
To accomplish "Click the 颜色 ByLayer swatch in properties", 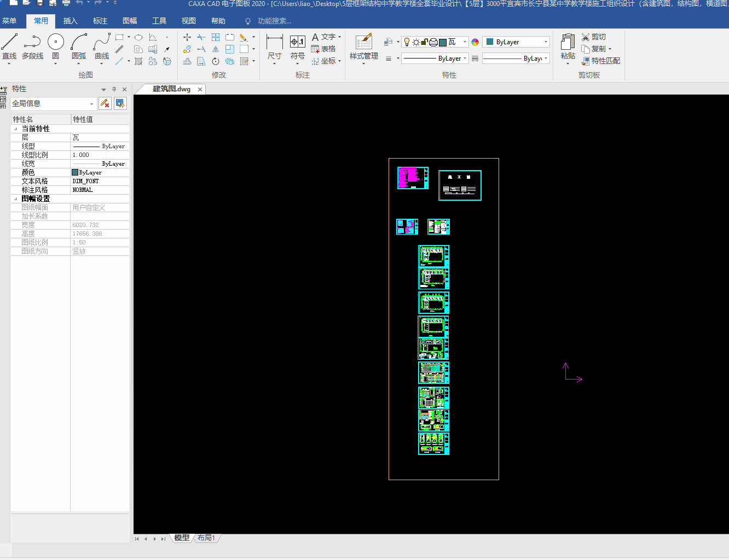I will pyautogui.click(x=75, y=172).
